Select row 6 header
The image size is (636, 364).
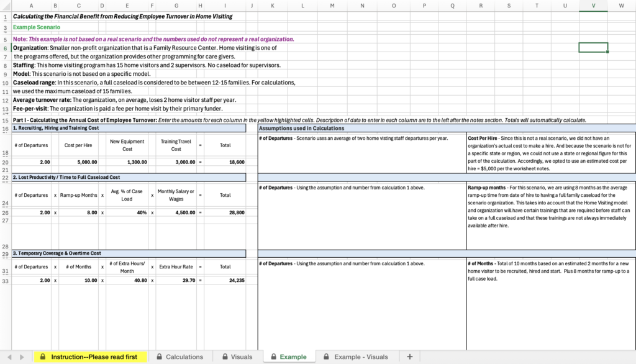tap(5, 48)
